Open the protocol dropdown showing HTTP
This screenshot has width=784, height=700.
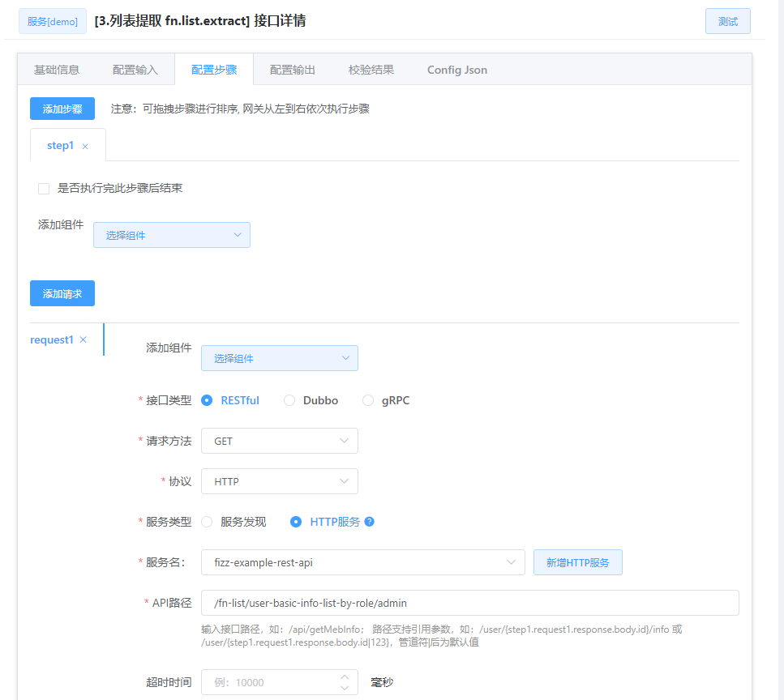click(x=279, y=480)
